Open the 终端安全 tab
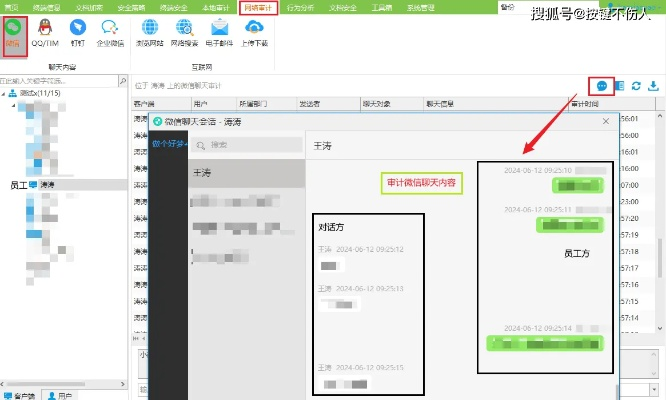Screen dimensions: 666x400 tap(173, 8)
